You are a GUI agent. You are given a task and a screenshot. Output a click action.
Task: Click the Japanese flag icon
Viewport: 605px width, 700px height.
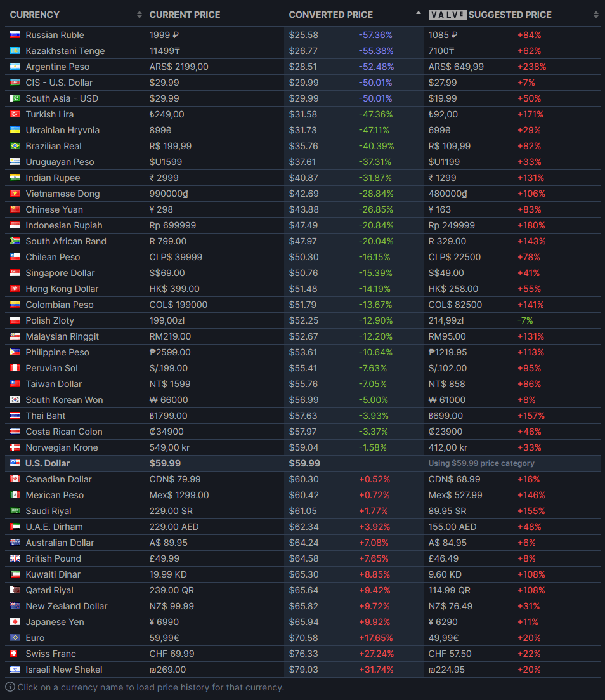15,621
